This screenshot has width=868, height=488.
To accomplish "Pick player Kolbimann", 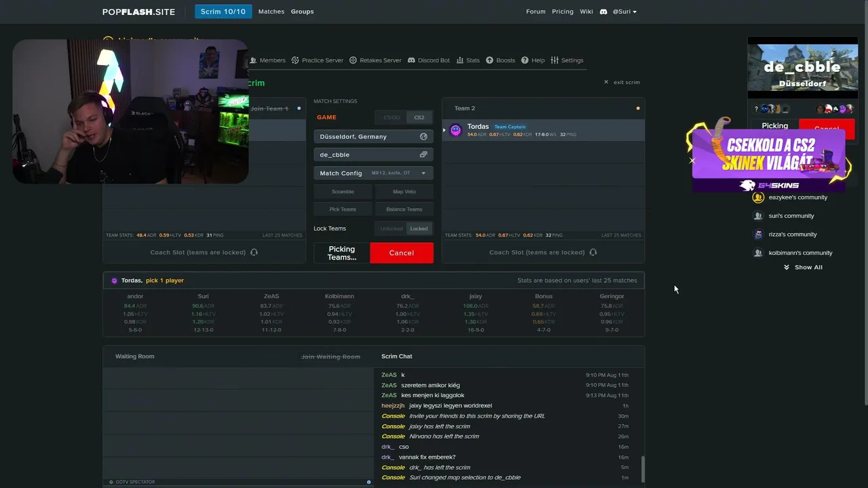I will tap(340, 312).
